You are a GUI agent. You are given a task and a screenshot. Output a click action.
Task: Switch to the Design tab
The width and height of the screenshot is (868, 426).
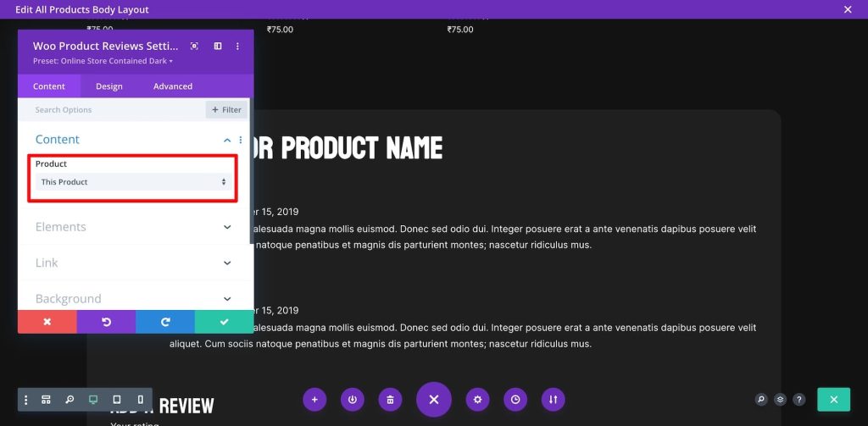pos(108,86)
